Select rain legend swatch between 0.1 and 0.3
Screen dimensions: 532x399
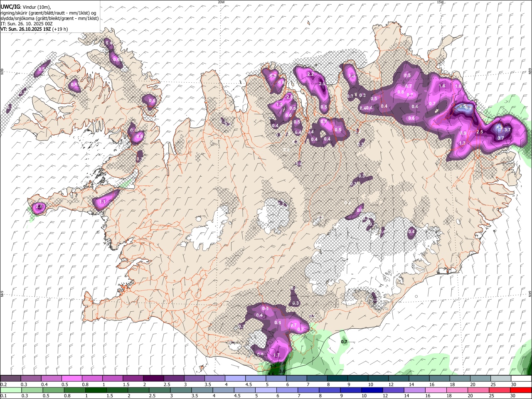[10, 390]
